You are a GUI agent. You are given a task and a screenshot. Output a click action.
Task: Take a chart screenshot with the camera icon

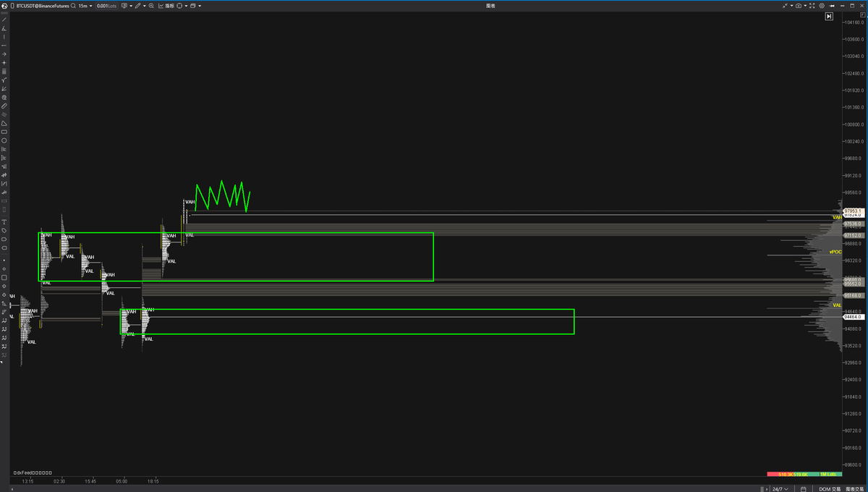(x=799, y=6)
